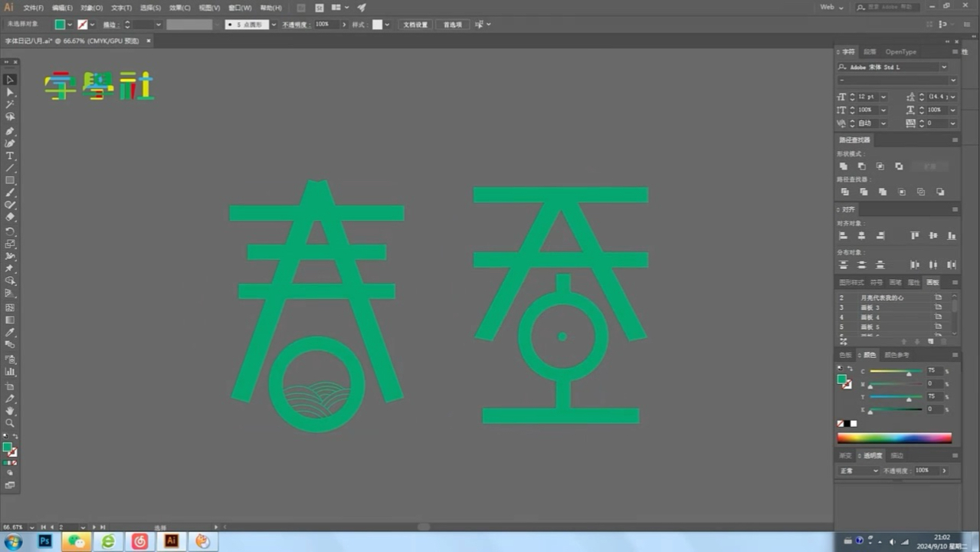This screenshot has width=980, height=552.
Task: Click the yellow (Y) slider in Color panel
Action: 896,397
